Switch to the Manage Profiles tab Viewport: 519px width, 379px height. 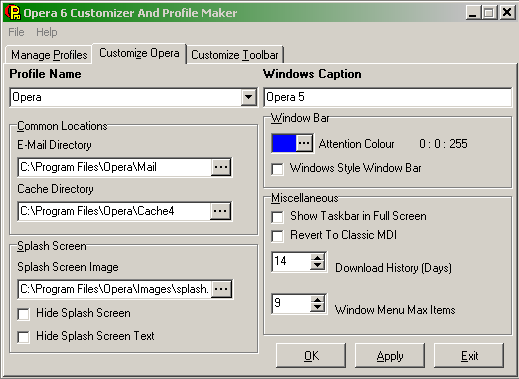(x=49, y=55)
